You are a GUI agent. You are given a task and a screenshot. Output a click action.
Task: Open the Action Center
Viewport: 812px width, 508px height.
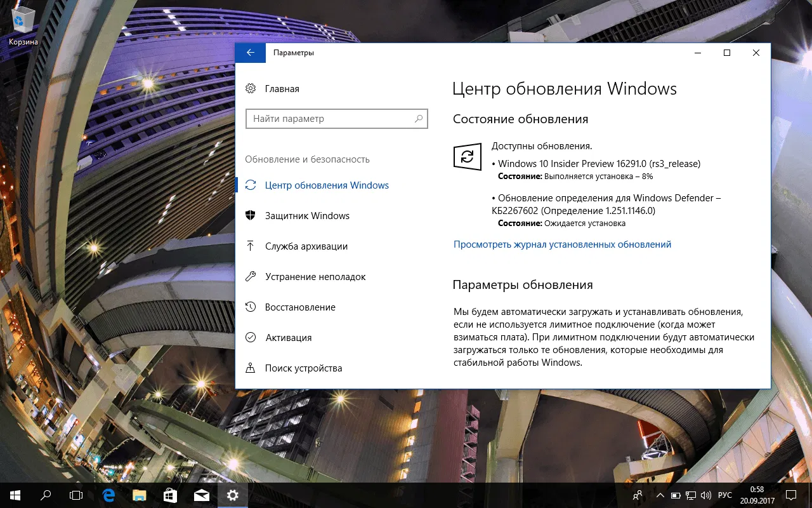tap(790, 495)
